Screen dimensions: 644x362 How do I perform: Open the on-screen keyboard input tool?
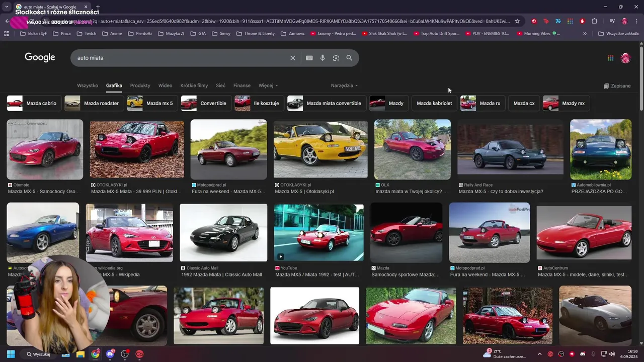[309, 58]
